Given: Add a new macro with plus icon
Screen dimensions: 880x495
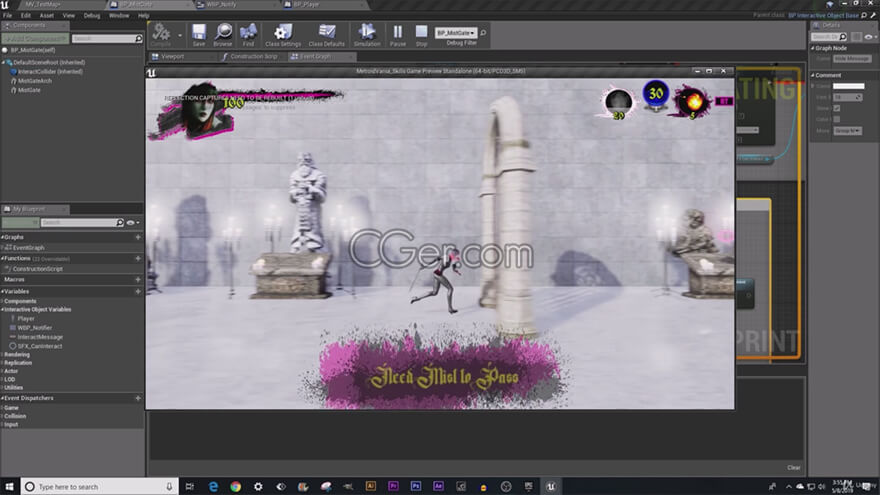Looking at the screenshot, I should pos(138,279).
